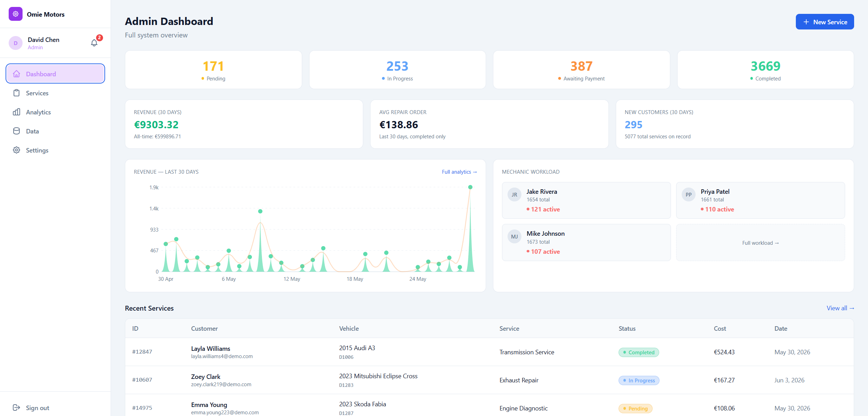
Task: Open the Full workload link
Action: point(760,243)
